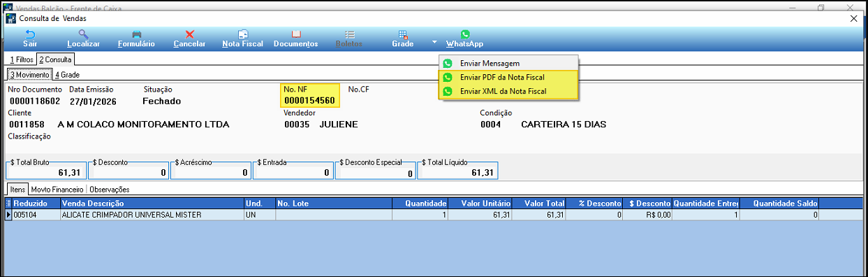
Task: Click the Valor Unitário column header
Action: (x=480, y=204)
